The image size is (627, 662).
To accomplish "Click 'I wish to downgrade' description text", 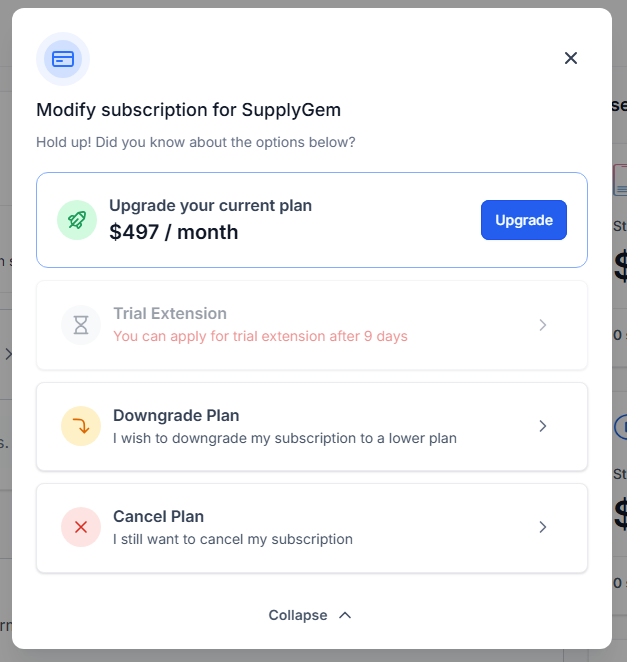I will tap(285, 438).
